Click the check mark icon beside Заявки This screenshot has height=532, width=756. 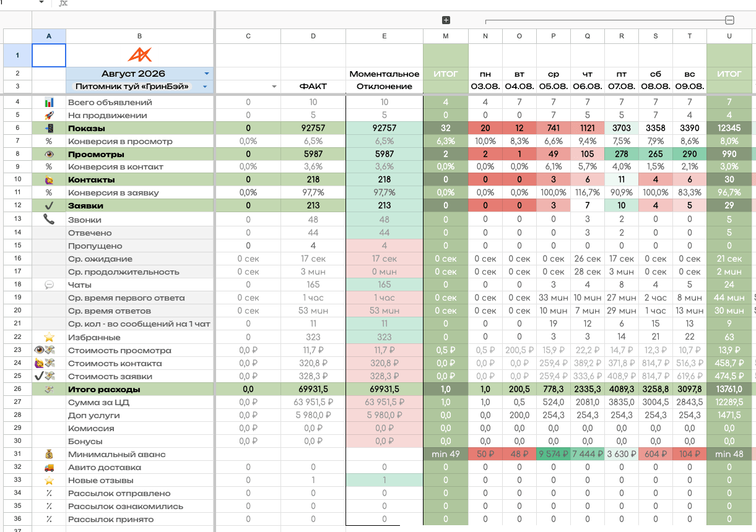pyautogui.click(x=49, y=205)
